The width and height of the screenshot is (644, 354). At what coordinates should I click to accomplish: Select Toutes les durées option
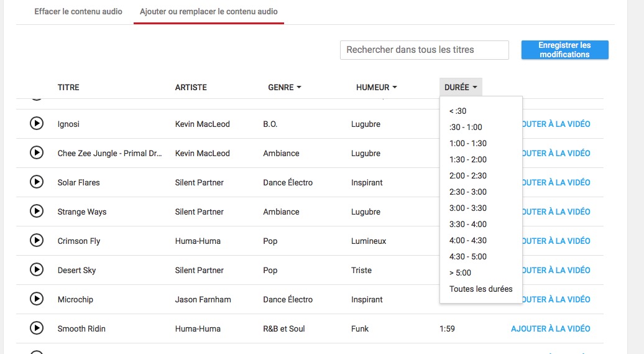(x=481, y=289)
